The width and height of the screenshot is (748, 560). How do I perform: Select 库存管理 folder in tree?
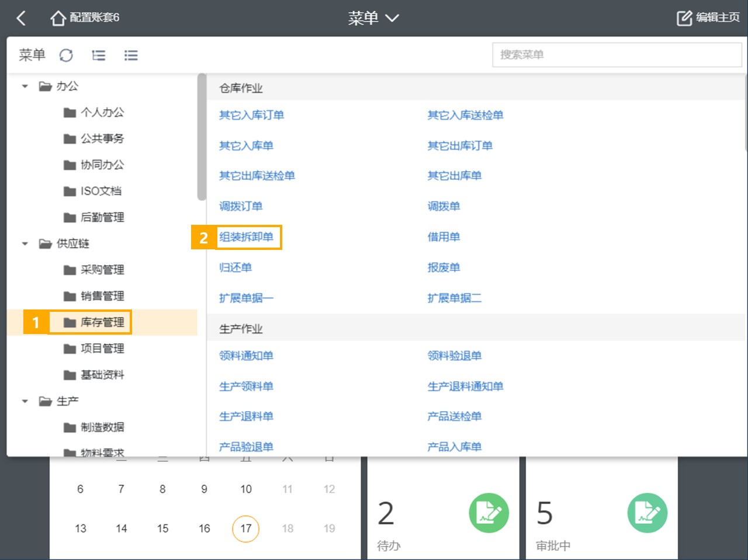click(x=93, y=322)
